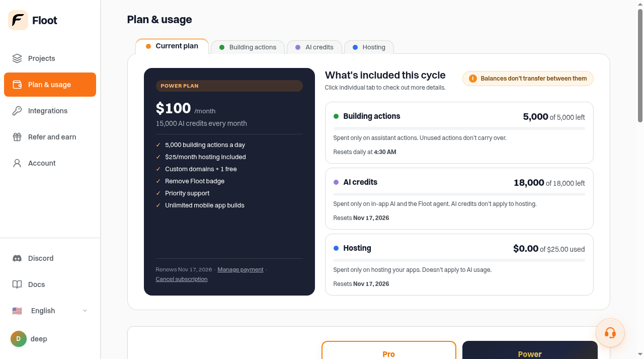Click the Account person icon
The height and width of the screenshot is (359, 644).
17,163
